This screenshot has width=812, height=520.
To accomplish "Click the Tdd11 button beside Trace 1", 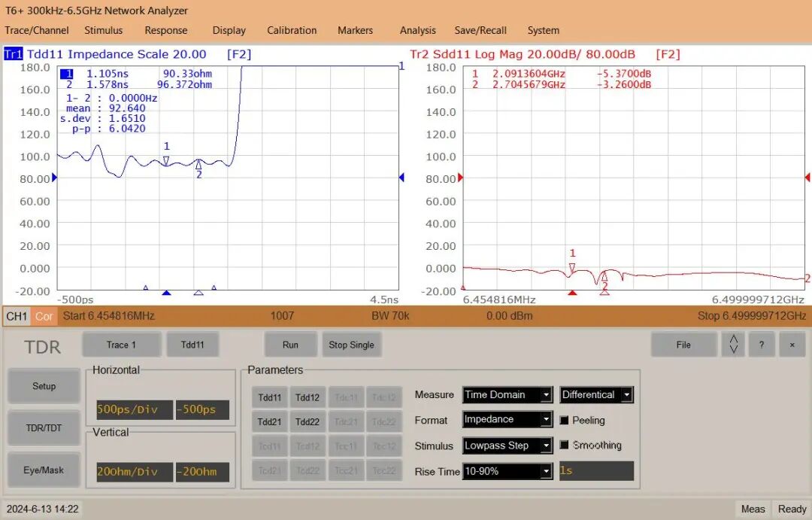I will (x=192, y=345).
